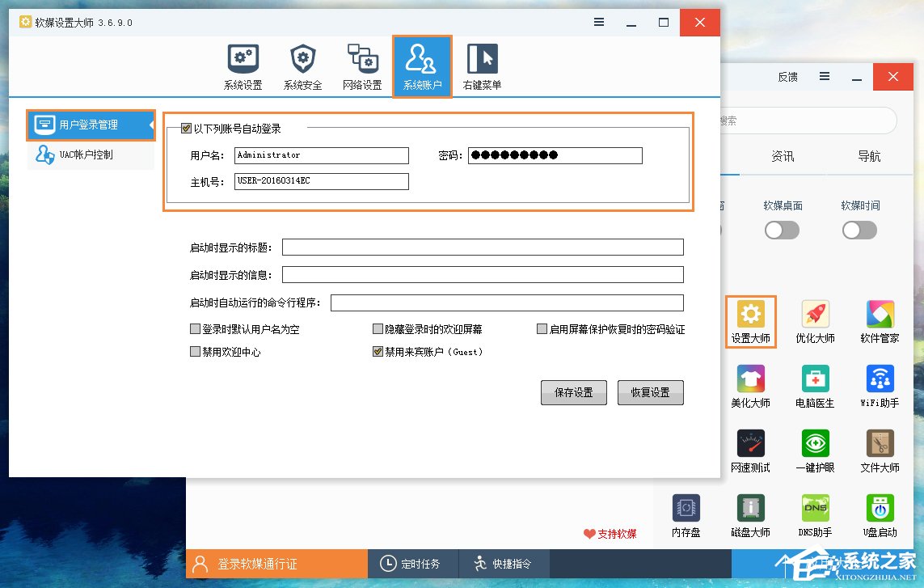This screenshot has width=924, height=588.
Task: Enable the 软媒时间 toggle
Action: tap(859, 230)
